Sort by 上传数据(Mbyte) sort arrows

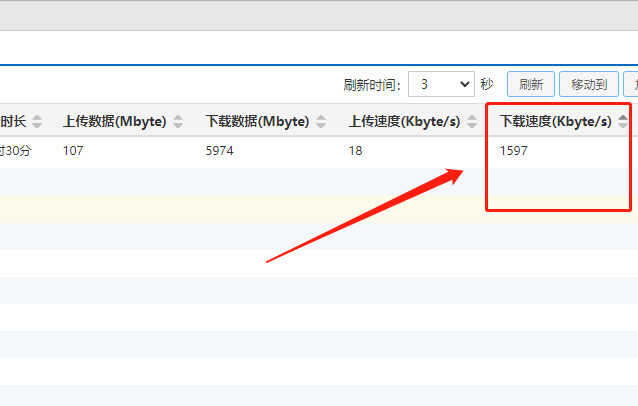click(x=178, y=121)
